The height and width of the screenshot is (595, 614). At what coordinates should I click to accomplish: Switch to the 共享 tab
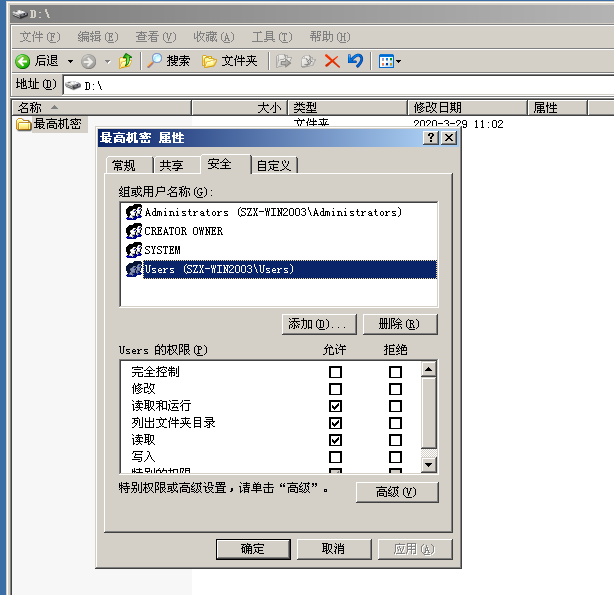(177, 165)
